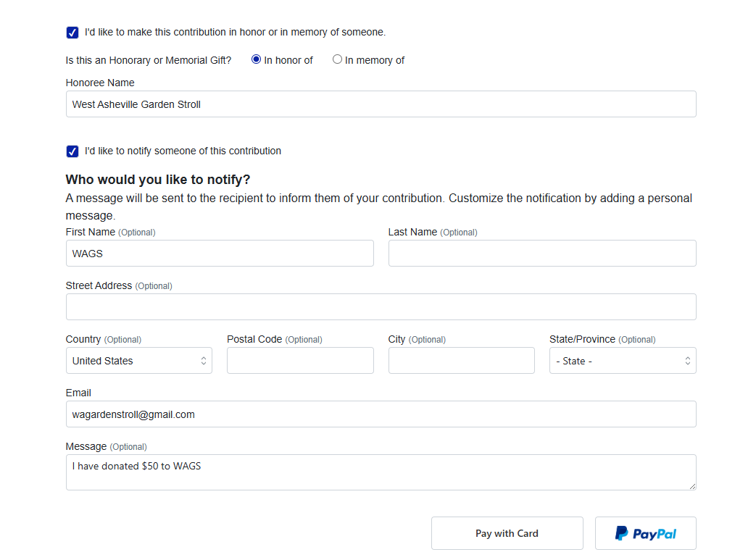This screenshot has height=560, width=756.
Task: Click the Postal Code field
Action: pyautogui.click(x=300, y=361)
